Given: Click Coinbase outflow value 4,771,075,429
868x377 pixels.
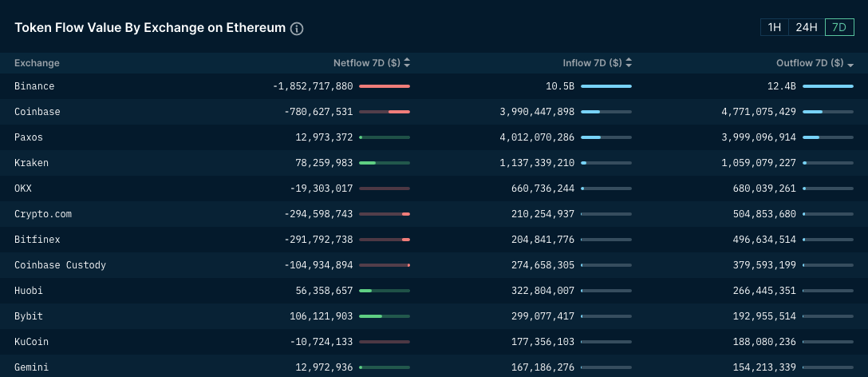Looking at the screenshot, I should 759,112.
